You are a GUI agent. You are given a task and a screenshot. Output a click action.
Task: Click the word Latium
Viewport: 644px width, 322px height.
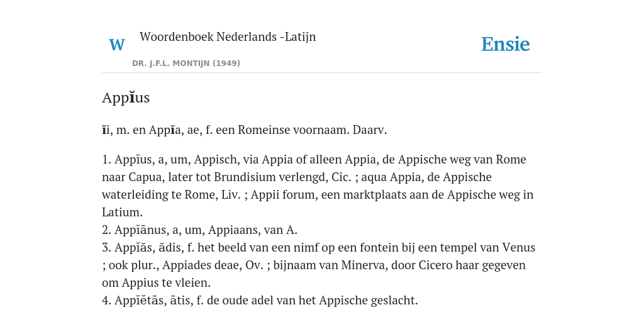[x=121, y=213]
